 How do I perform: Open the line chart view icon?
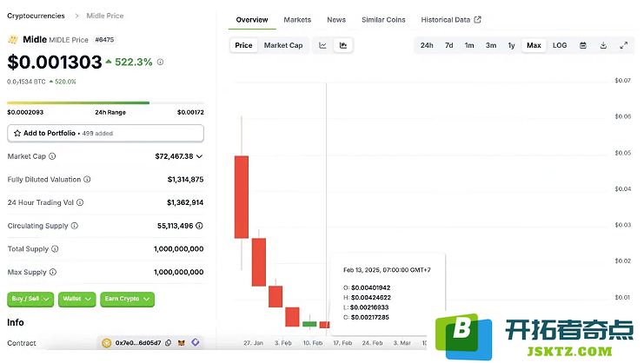tap(322, 45)
